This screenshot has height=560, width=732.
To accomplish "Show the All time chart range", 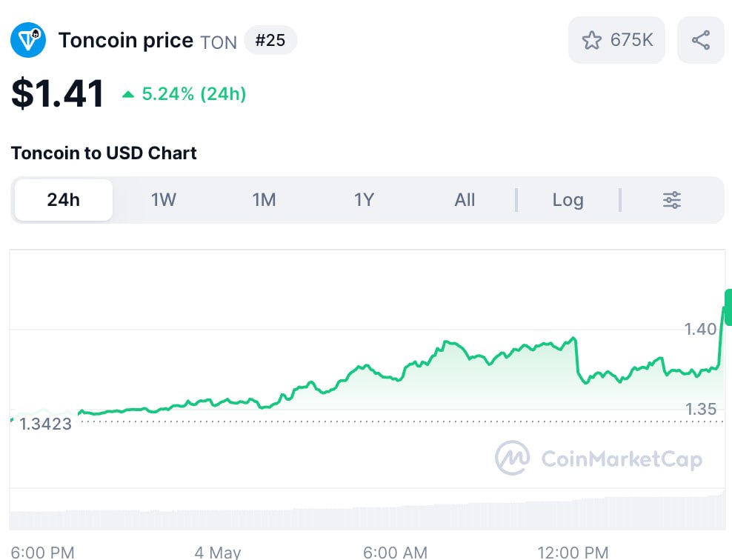I will click(465, 200).
